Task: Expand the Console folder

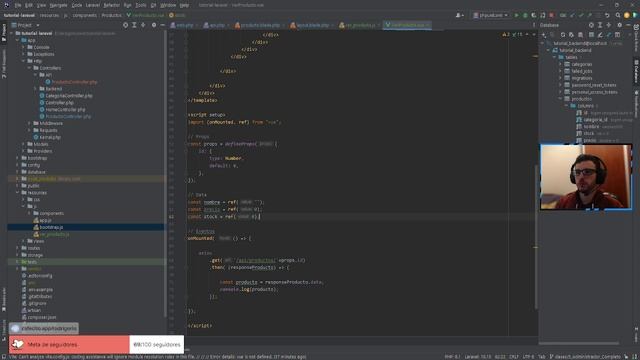Action: pyautogui.click(x=24, y=47)
